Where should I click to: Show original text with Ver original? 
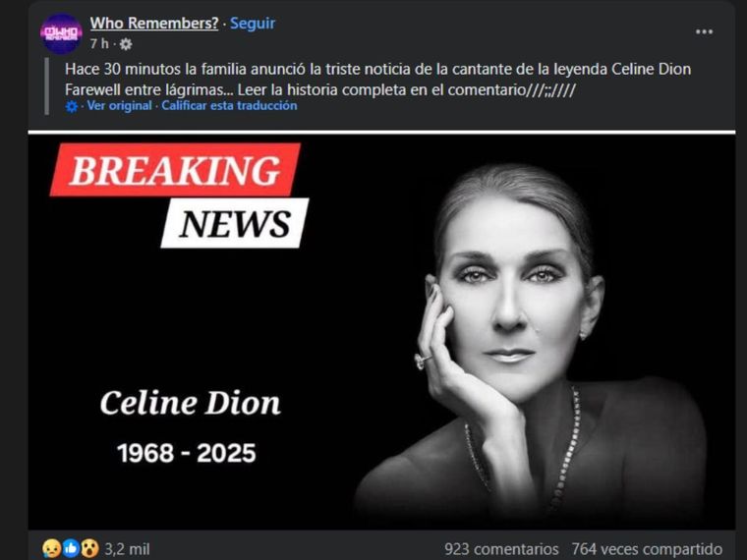(x=119, y=106)
